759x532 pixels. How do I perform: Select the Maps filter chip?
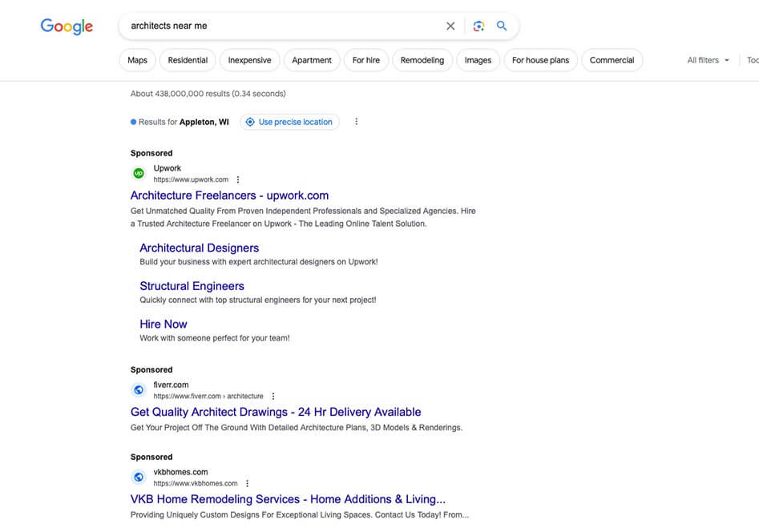coord(137,60)
